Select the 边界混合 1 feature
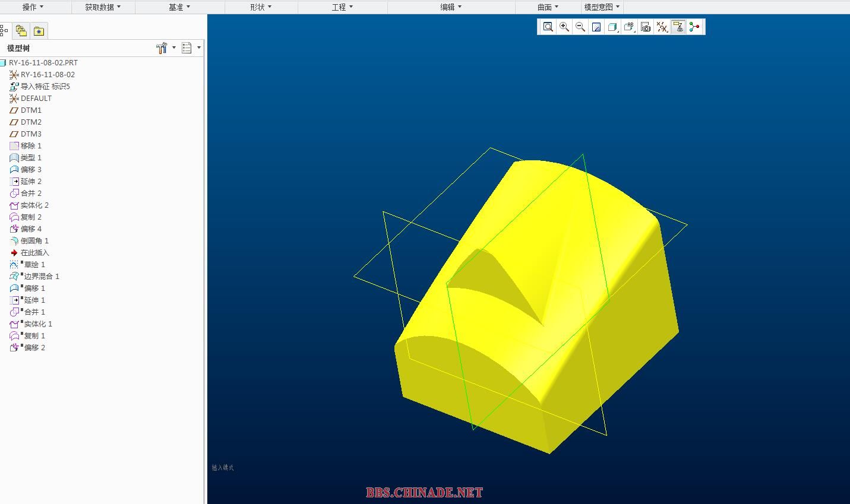This screenshot has width=850, height=504. 41,276
